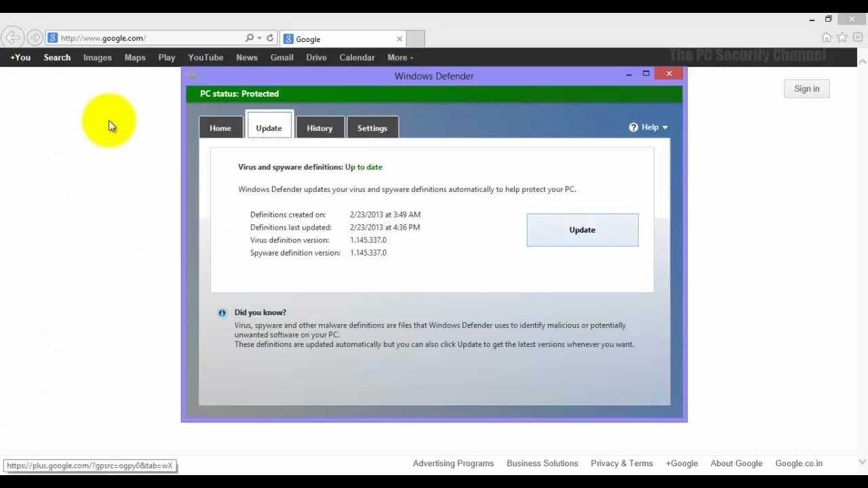
Task: Open YouTube in Google top bar
Action: 205,58
